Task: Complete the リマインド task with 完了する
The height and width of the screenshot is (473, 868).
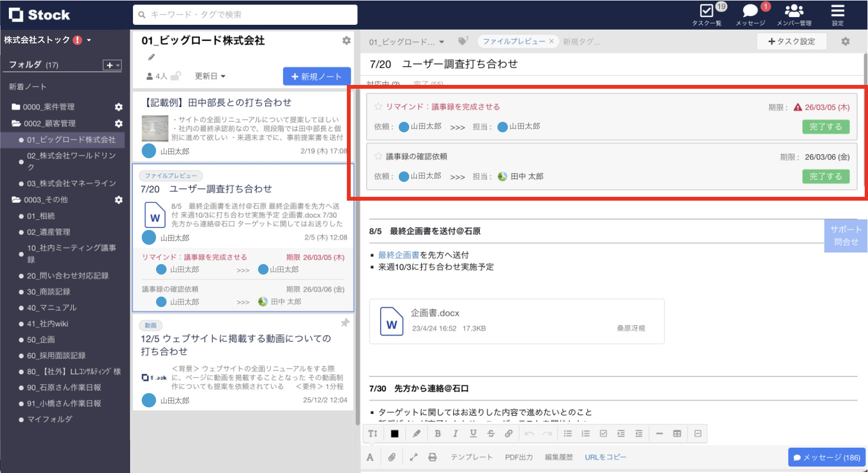Action: pos(826,127)
